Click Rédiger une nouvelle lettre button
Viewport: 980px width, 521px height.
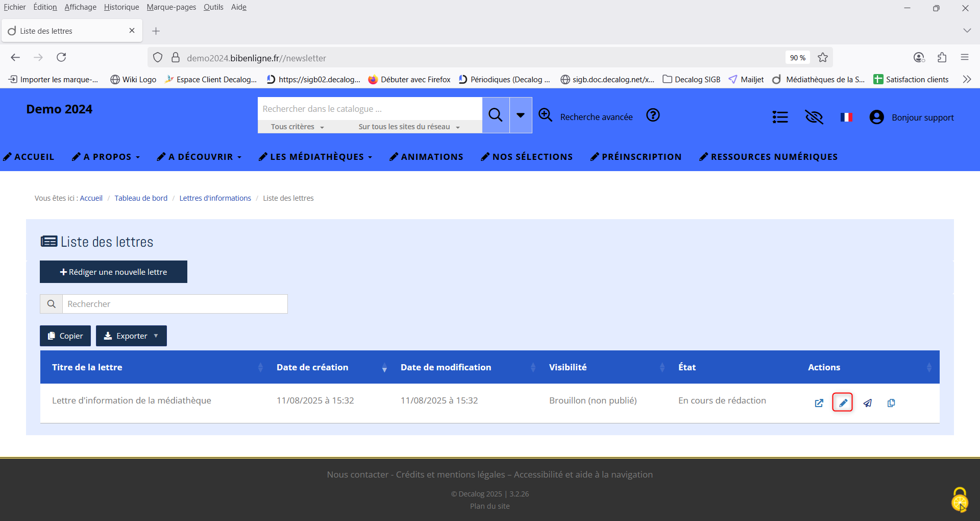coord(113,272)
